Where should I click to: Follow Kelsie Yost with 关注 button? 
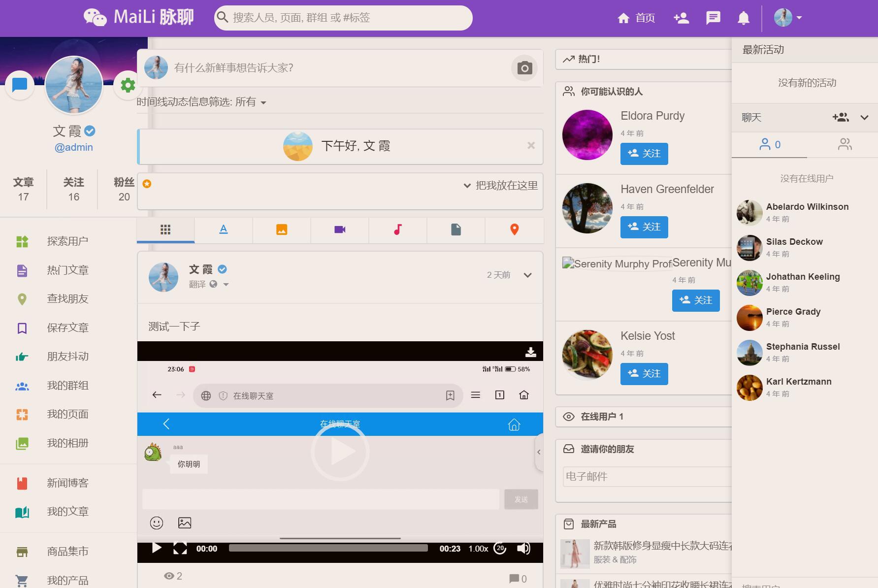(644, 374)
